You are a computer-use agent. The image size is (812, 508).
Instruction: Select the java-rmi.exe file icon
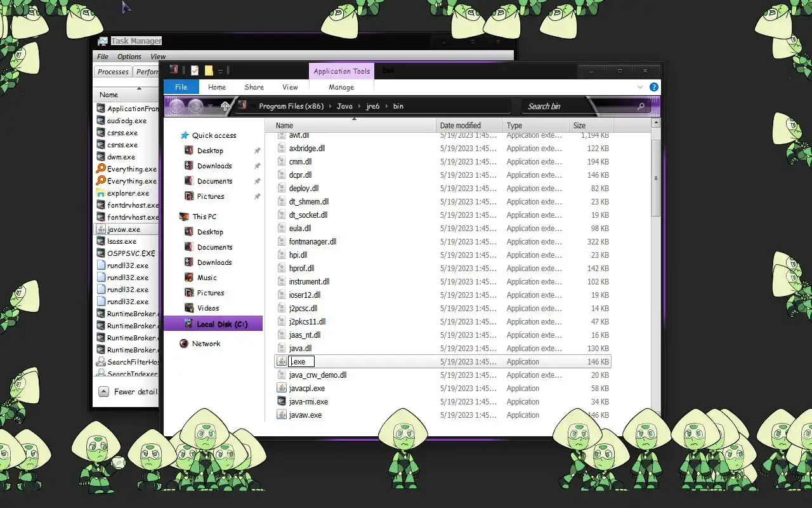pyautogui.click(x=282, y=401)
